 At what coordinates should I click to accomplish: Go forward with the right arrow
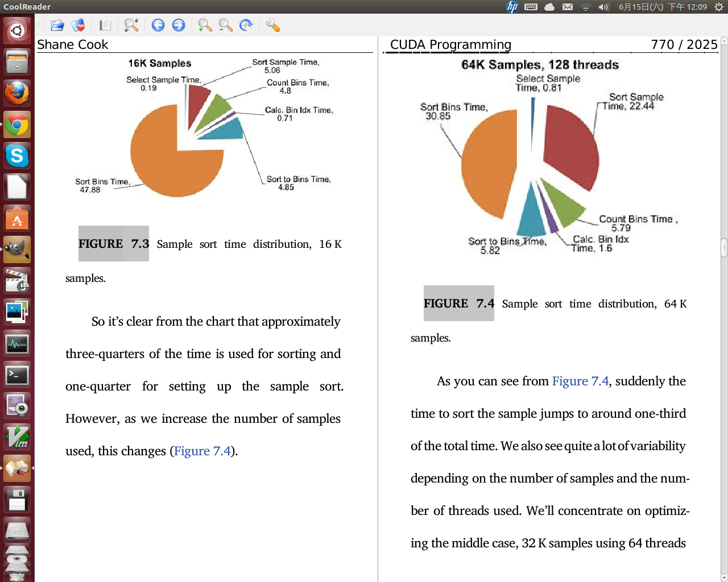click(179, 25)
